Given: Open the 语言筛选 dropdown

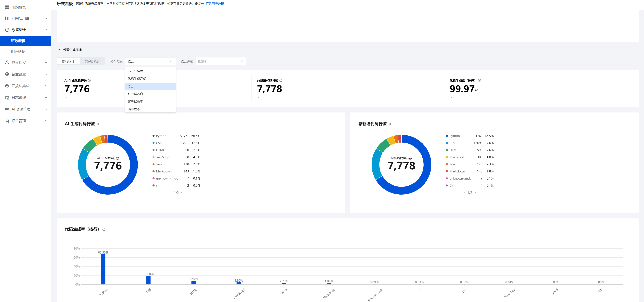Looking at the screenshot, I should tap(221, 61).
